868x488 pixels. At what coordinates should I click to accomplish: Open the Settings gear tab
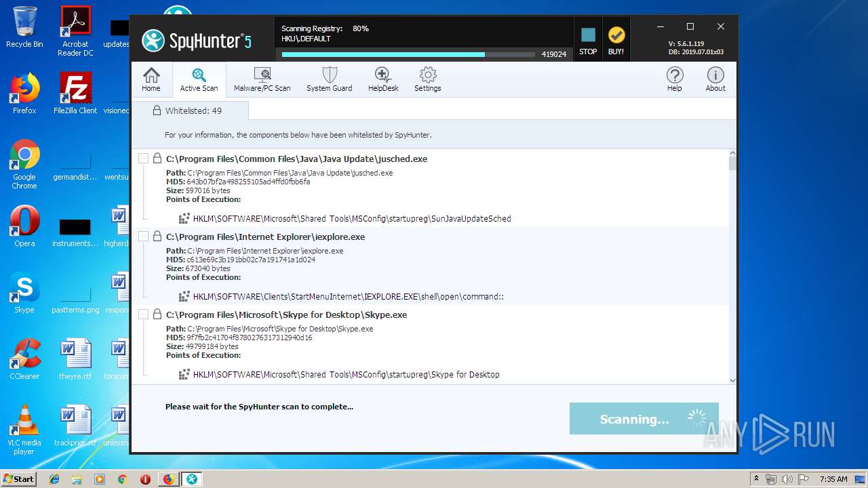pos(427,79)
